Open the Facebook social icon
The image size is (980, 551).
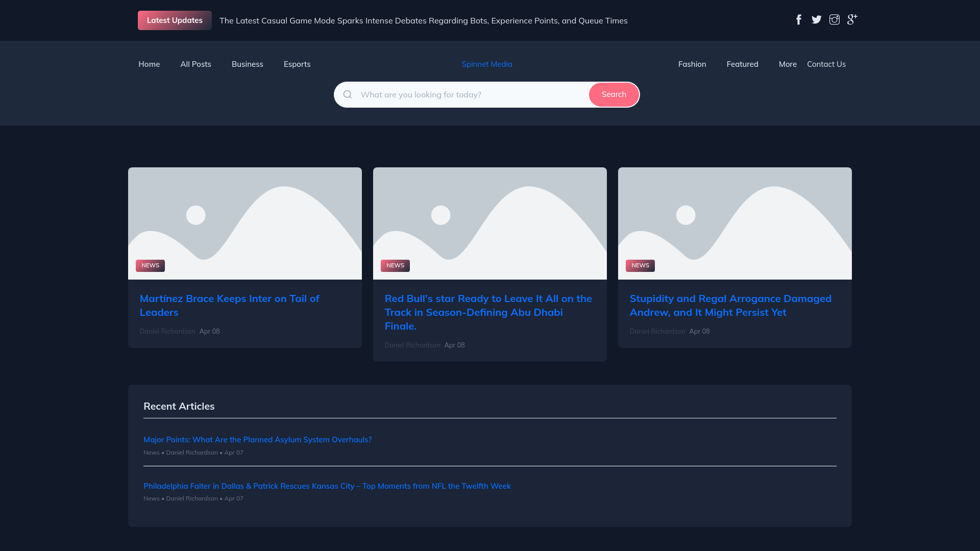[x=799, y=20]
